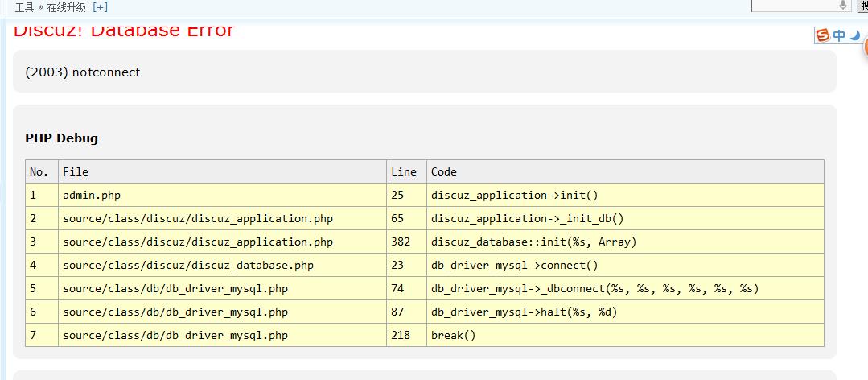Click line number 87 cell
This screenshot has height=380, width=868.
coord(406,312)
